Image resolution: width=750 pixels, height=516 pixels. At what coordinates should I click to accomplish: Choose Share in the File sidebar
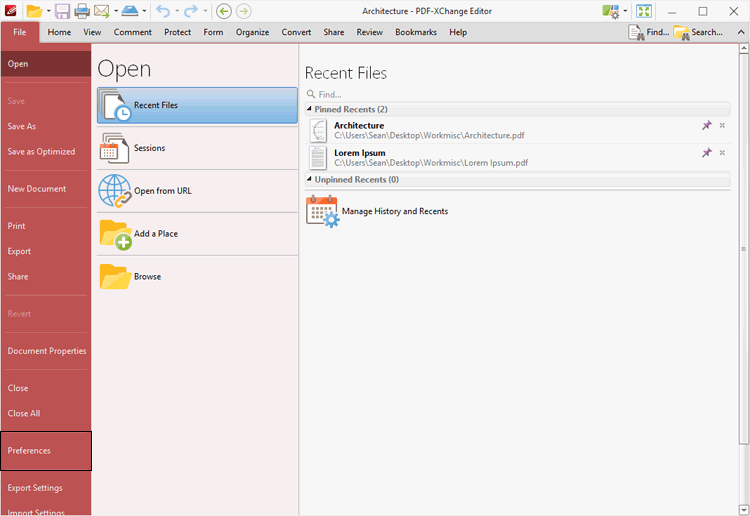point(46,276)
